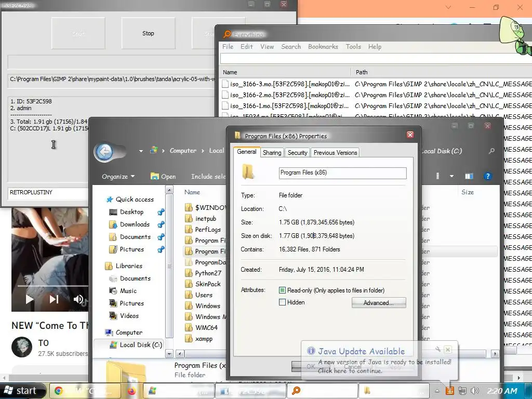Click the back arrow in Explorer

[x=104, y=151]
